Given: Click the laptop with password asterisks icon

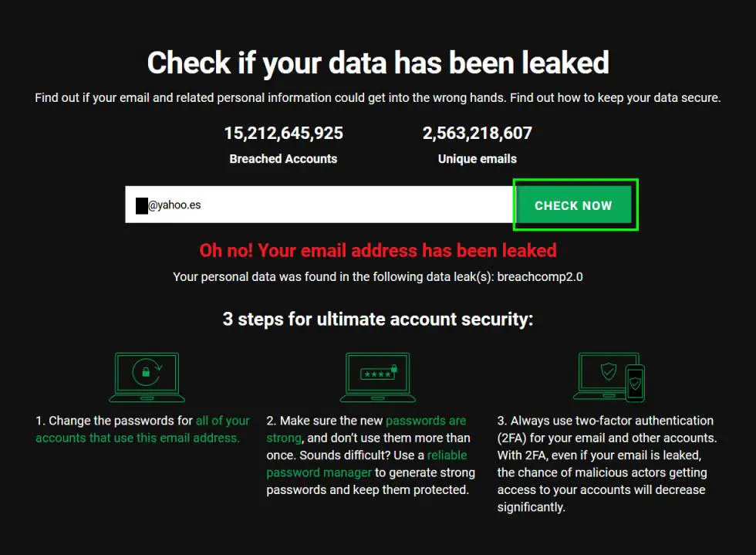Looking at the screenshot, I should pyautogui.click(x=378, y=377).
